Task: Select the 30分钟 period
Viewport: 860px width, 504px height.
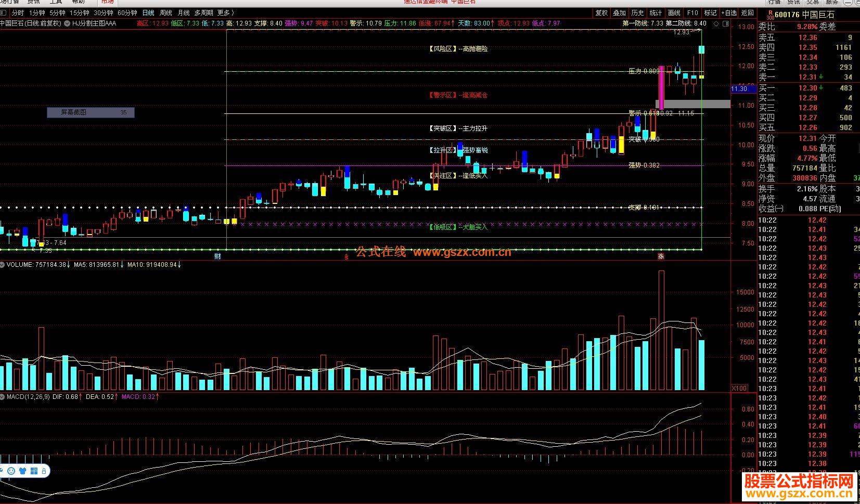Action: pos(104,13)
